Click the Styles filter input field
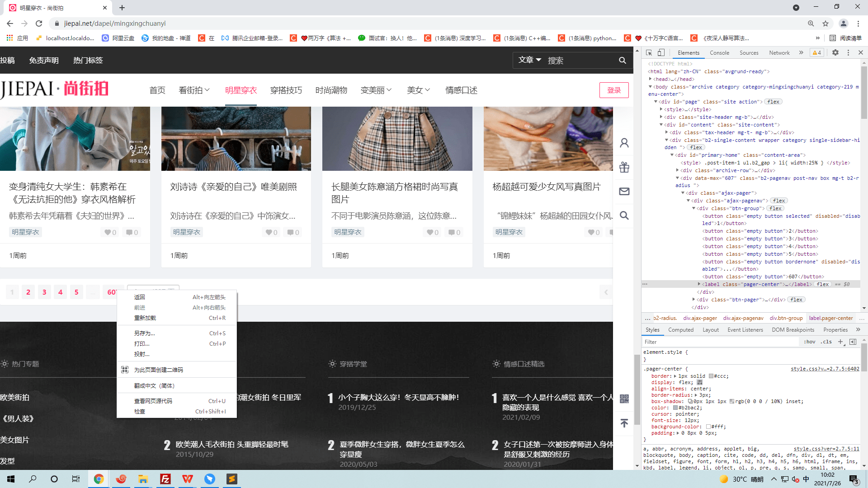 (x=721, y=342)
